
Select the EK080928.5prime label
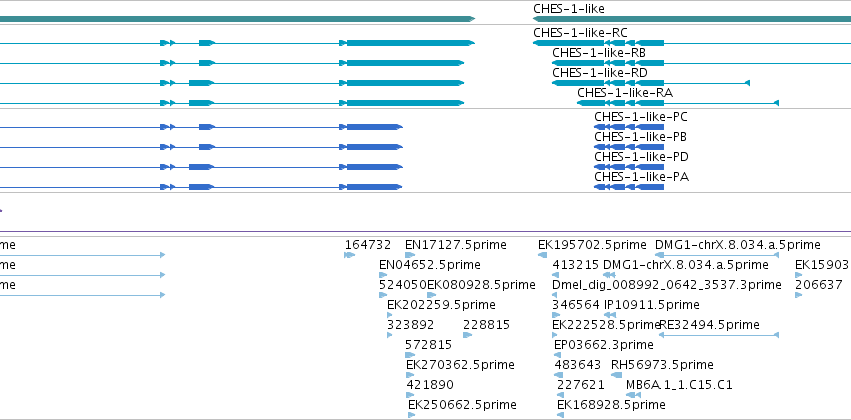click(x=481, y=285)
